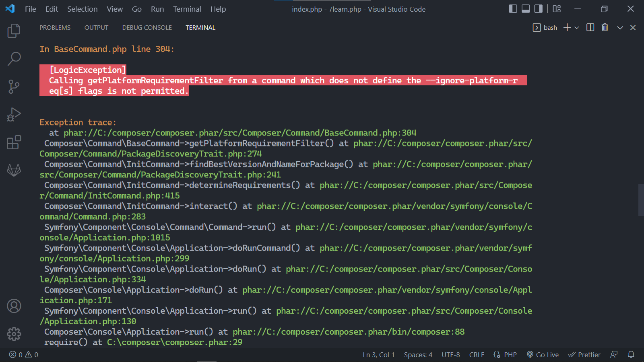Split the terminal
The image size is (644, 362).
590,27
